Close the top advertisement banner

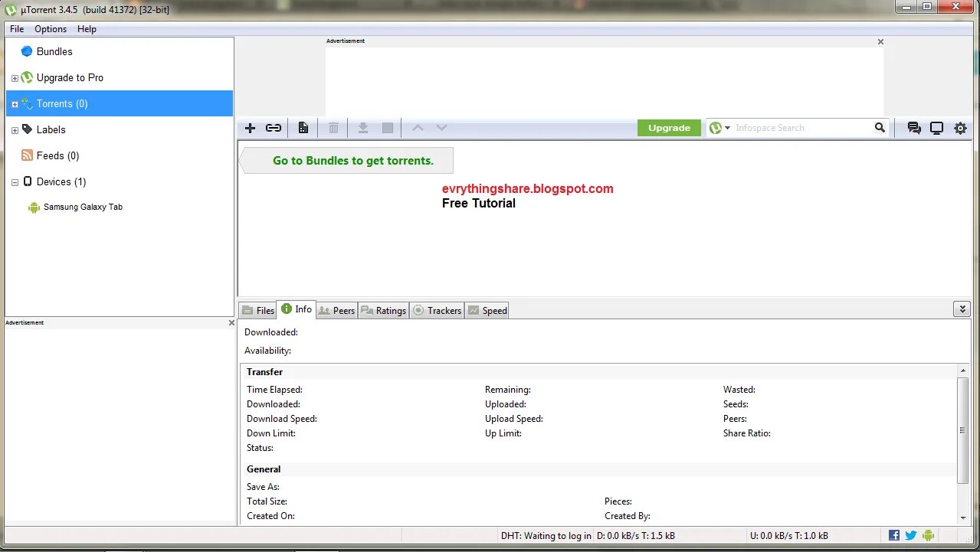(x=880, y=42)
